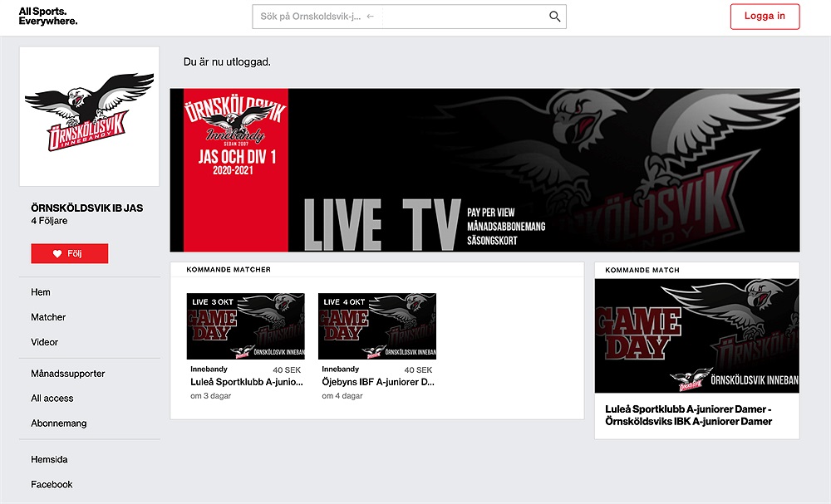831x504 pixels.
Task: Open the Videor section
Action: coord(45,342)
